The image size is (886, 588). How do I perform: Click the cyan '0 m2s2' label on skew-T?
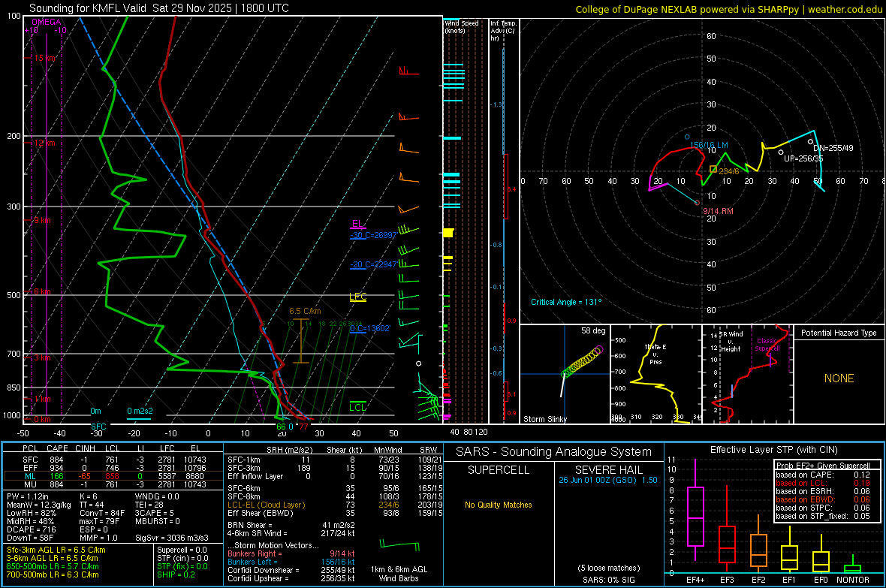click(140, 411)
